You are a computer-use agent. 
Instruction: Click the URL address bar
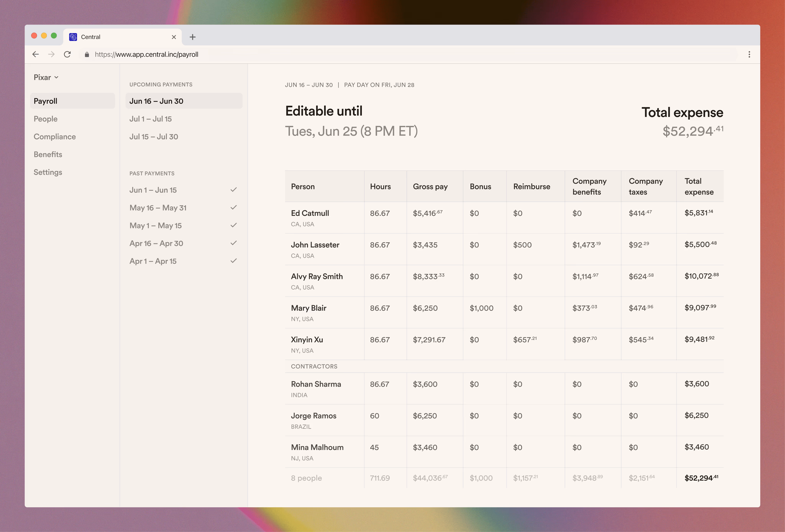(x=408, y=54)
